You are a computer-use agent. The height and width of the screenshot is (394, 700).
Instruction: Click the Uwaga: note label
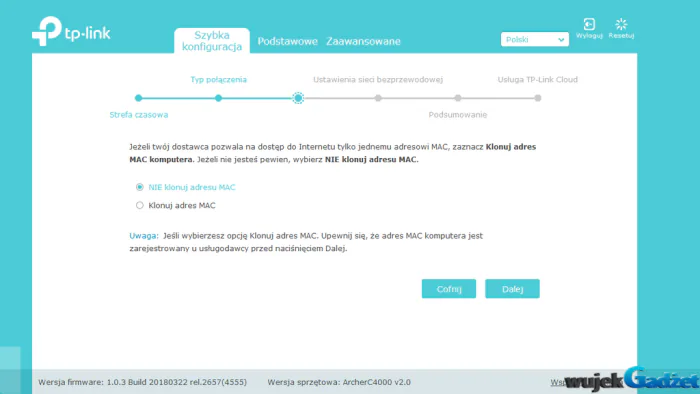coord(144,236)
